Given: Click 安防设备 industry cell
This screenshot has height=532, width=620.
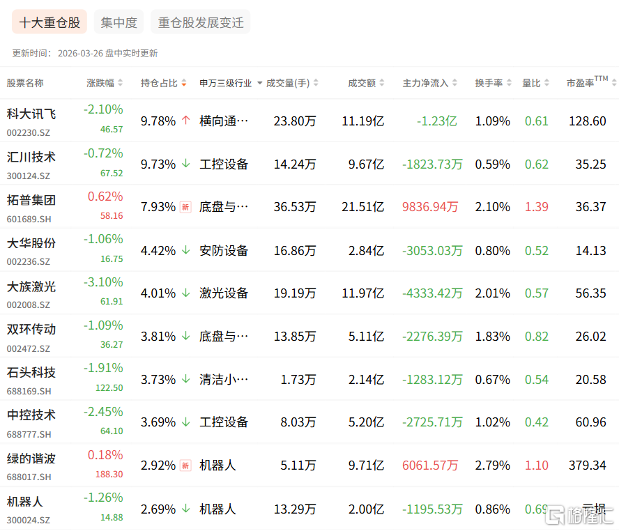Looking at the screenshot, I should (224, 250).
